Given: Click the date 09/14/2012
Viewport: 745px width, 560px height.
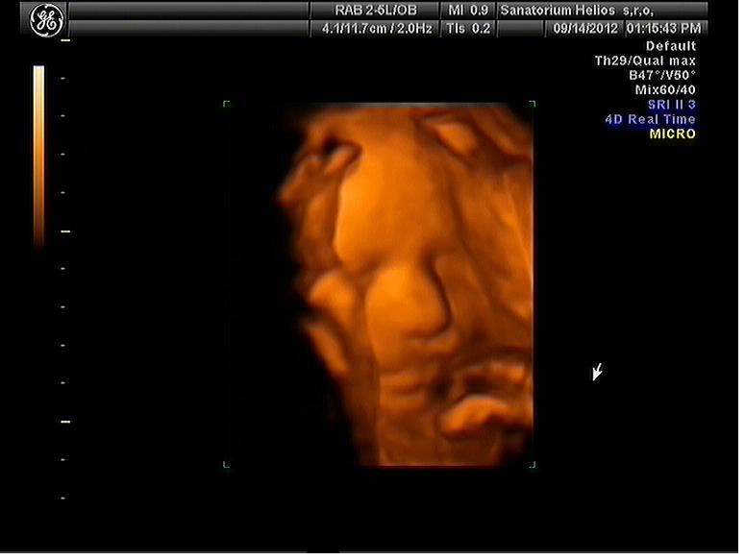Looking at the screenshot, I should click(585, 29).
